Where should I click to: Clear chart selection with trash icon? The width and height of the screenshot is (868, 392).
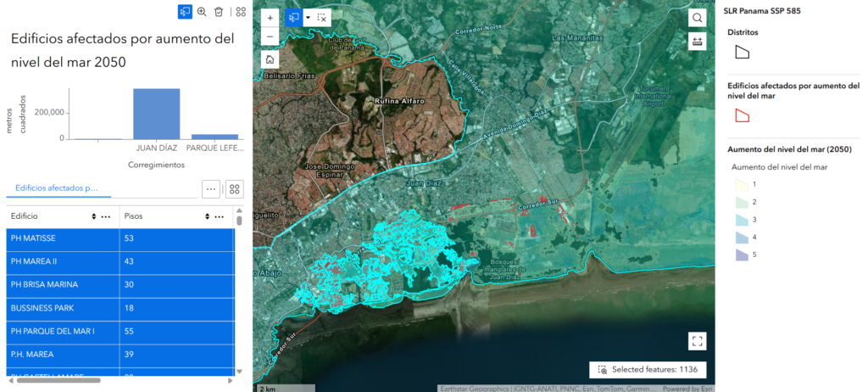pyautogui.click(x=219, y=12)
